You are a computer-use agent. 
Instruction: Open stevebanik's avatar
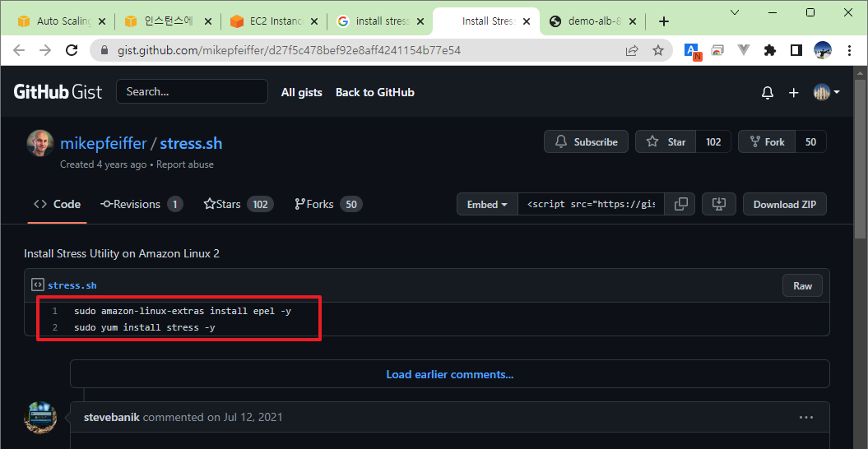(x=40, y=417)
